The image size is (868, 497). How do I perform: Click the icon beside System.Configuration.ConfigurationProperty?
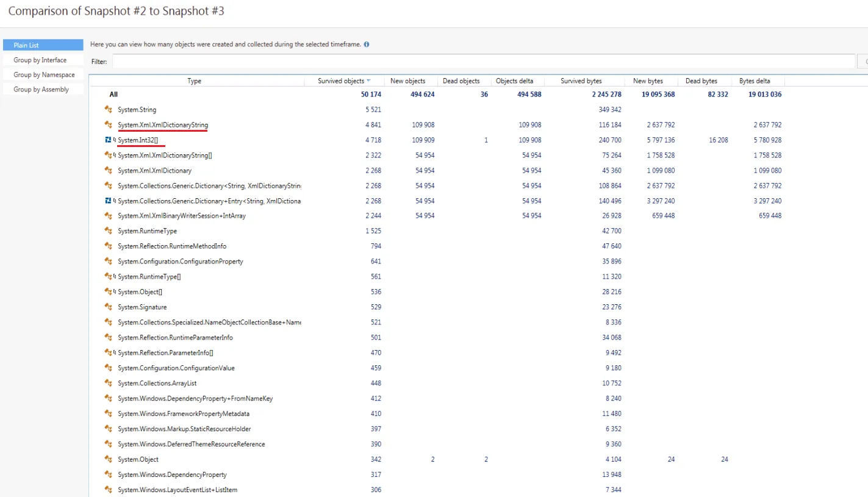109,262
